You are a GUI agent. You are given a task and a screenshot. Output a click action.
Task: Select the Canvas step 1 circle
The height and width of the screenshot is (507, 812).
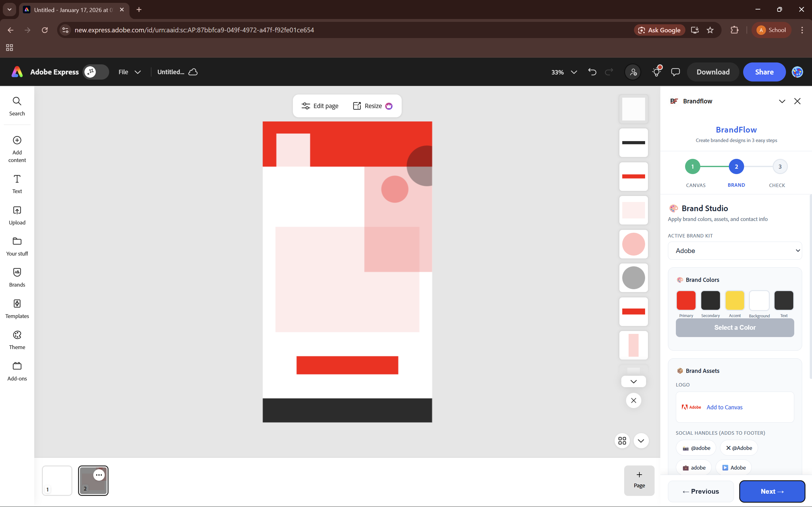[x=693, y=167]
